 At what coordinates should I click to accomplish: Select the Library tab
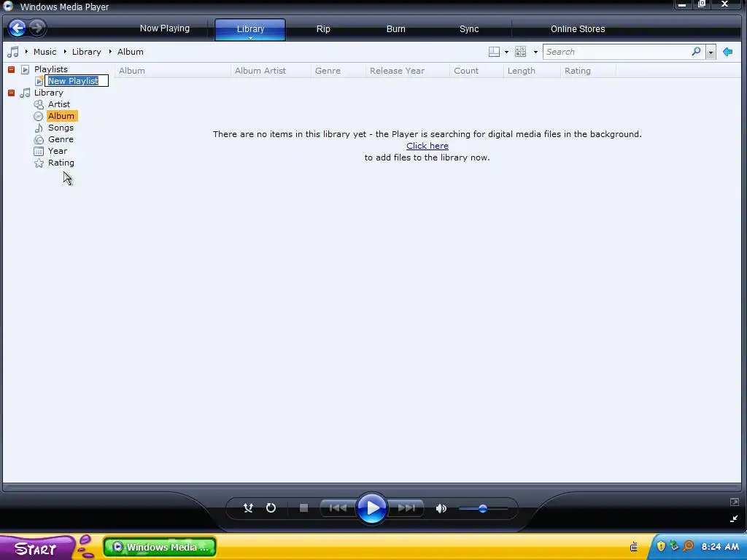250,28
